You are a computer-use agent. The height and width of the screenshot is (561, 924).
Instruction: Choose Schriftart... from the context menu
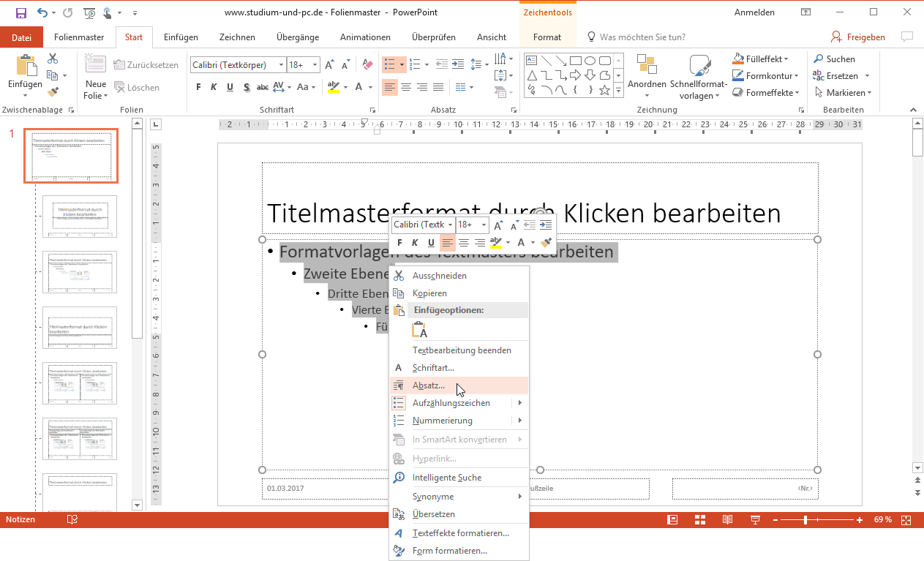click(x=459, y=368)
